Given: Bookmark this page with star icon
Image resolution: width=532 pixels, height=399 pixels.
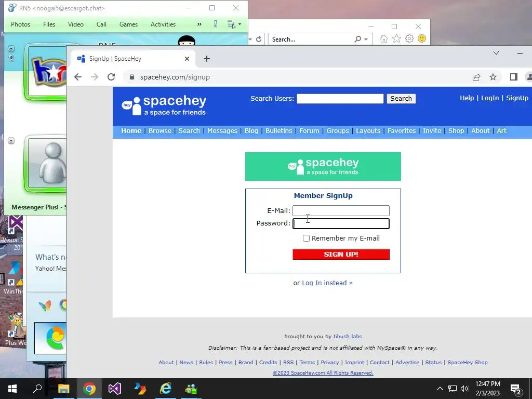Looking at the screenshot, I should click(x=493, y=77).
